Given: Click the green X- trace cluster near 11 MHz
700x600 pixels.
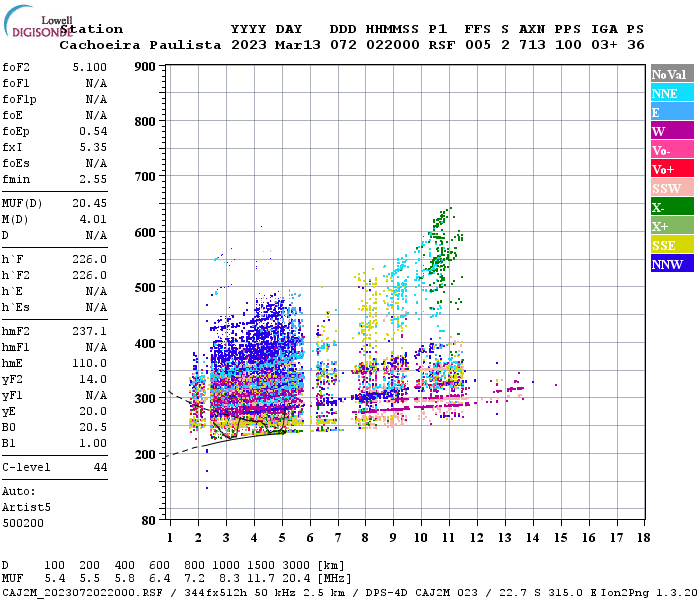Looking at the screenshot, I should (442, 250).
